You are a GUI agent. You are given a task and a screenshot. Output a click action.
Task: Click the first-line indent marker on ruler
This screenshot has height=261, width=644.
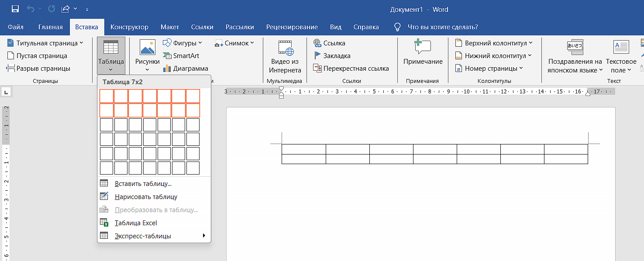[281, 89]
